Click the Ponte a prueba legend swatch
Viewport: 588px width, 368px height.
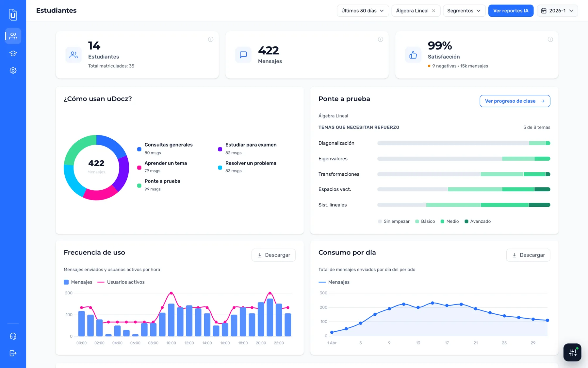pyautogui.click(x=139, y=185)
